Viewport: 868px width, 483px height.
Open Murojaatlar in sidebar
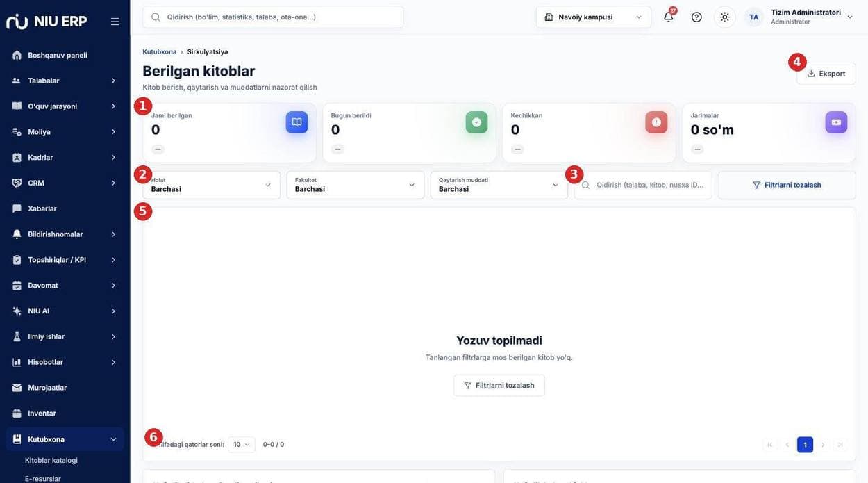tap(65, 388)
